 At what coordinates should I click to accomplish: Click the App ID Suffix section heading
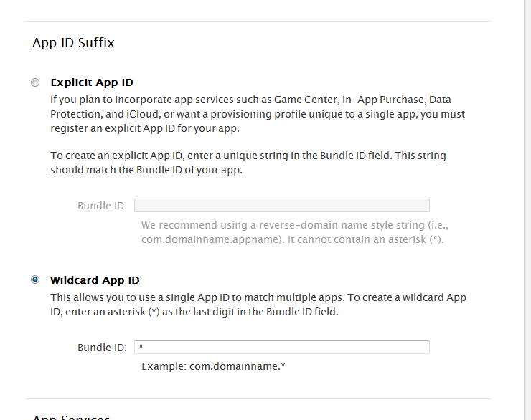(x=73, y=43)
